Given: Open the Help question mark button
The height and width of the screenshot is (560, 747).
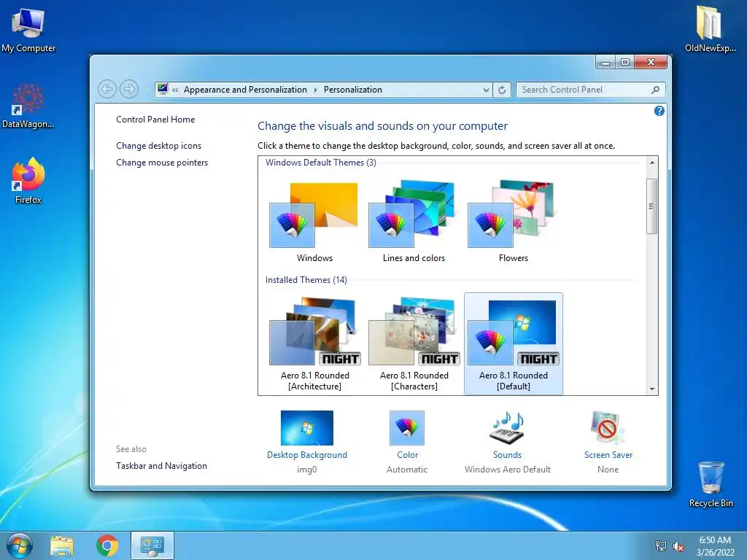Looking at the screenshot, I should 659,111.
